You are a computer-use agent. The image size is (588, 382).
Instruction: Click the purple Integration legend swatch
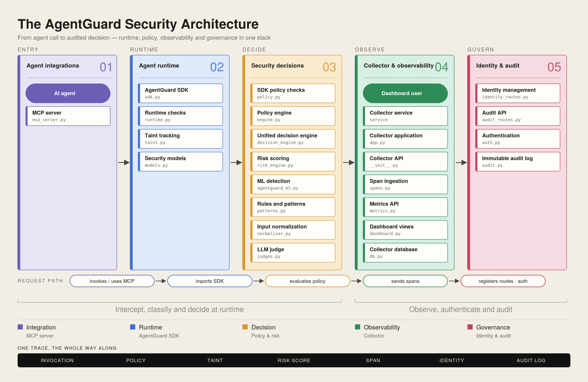pos(20,327)
